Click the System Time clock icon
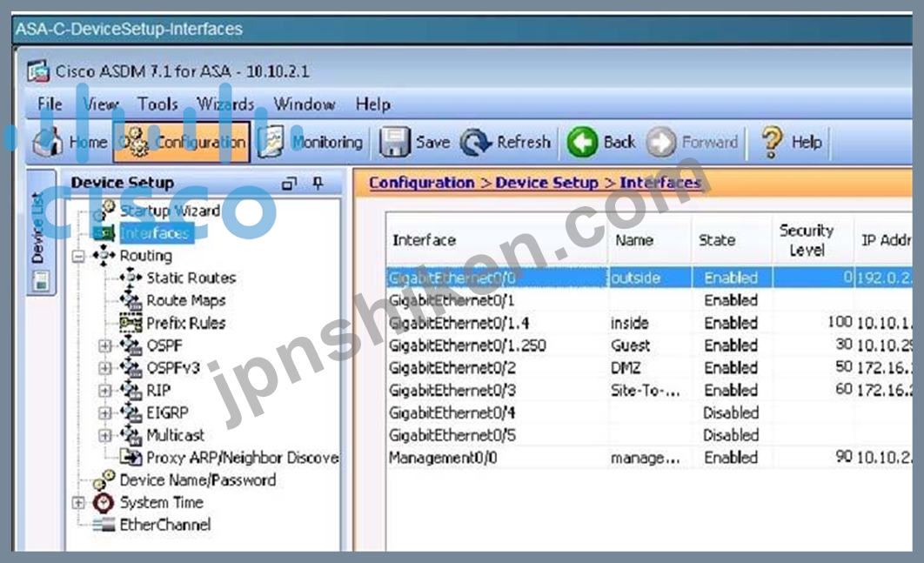This screenshot has height=563, width=924. tap(104, 502)
